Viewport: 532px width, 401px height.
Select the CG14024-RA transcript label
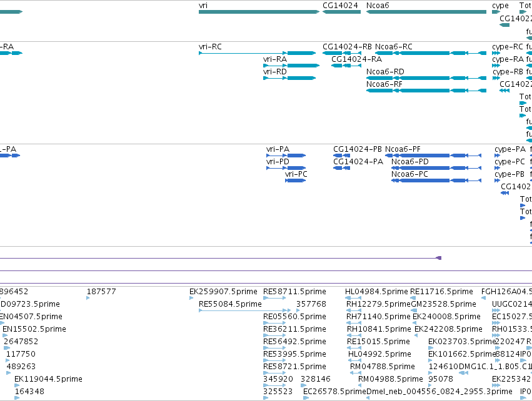356,59
